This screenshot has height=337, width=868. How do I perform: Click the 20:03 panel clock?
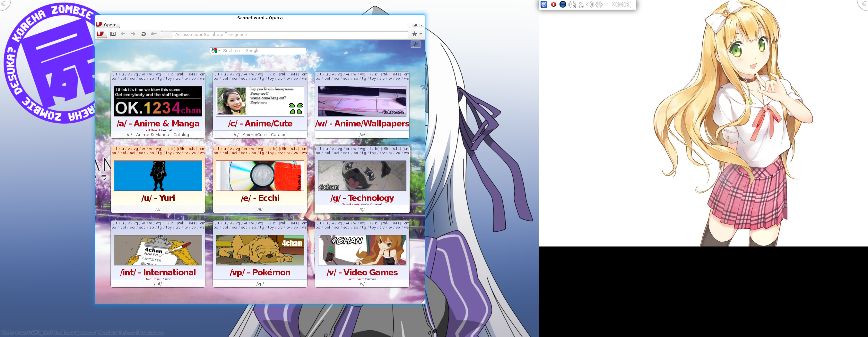pos(621,4)
